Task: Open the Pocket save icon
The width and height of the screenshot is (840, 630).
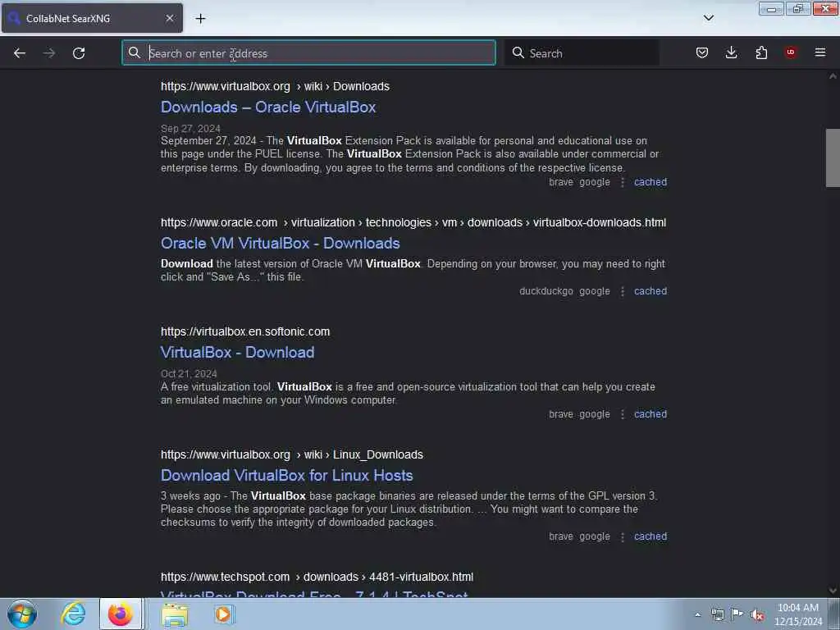Action: (702, 52)
